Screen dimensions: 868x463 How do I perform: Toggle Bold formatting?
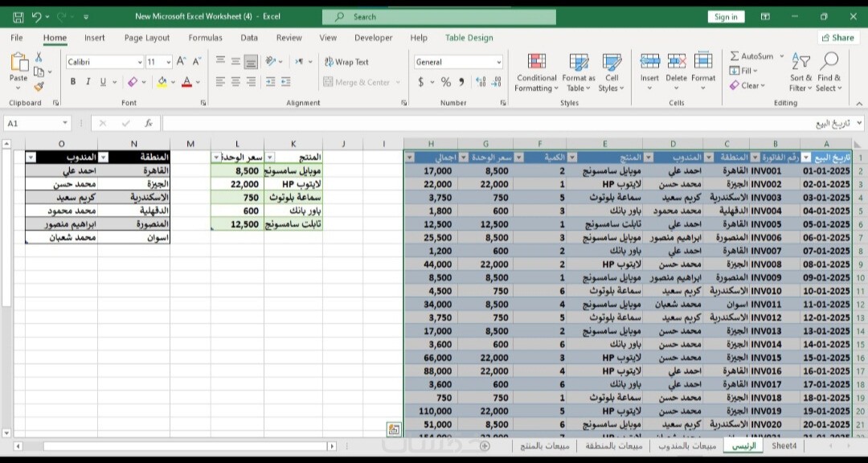72,82
